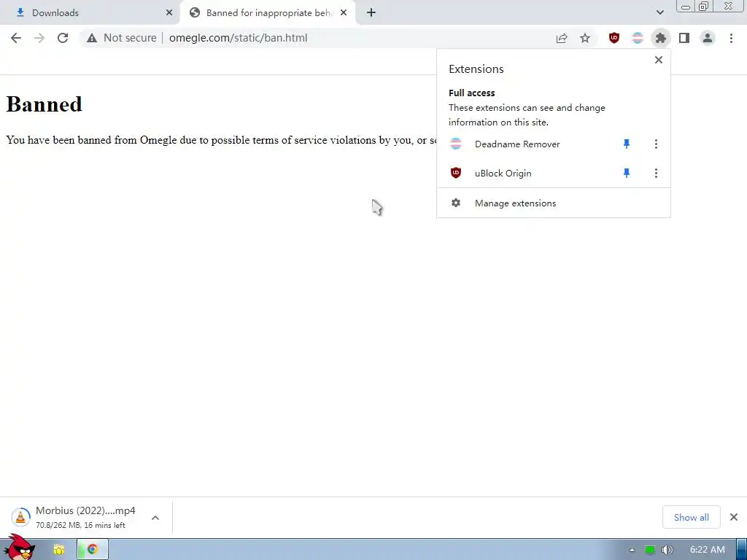
Task: Click the Angry Birds start button
Action: pyautogui.click(x=19, y=548)
